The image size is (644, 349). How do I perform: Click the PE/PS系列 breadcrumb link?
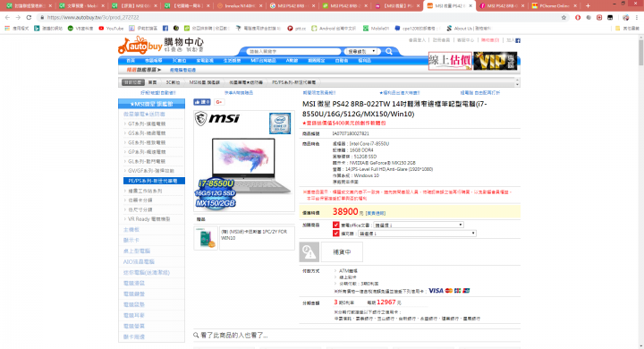click(293, 82)
